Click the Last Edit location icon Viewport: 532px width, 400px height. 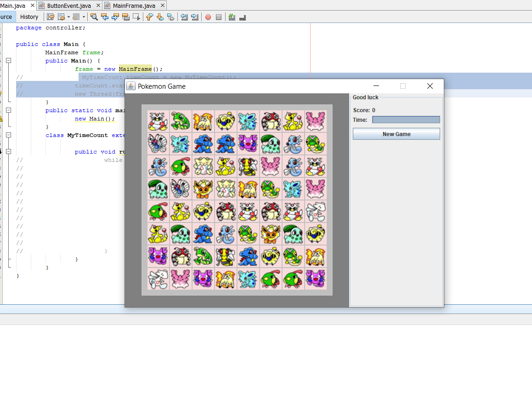(x=51, y=17)
